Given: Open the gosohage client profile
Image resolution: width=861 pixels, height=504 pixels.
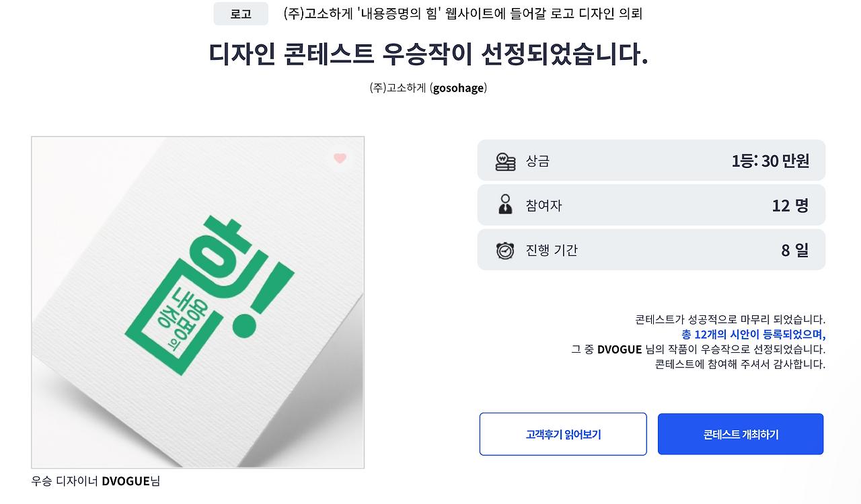Looking at the screenshot, I should coord(428,87).
